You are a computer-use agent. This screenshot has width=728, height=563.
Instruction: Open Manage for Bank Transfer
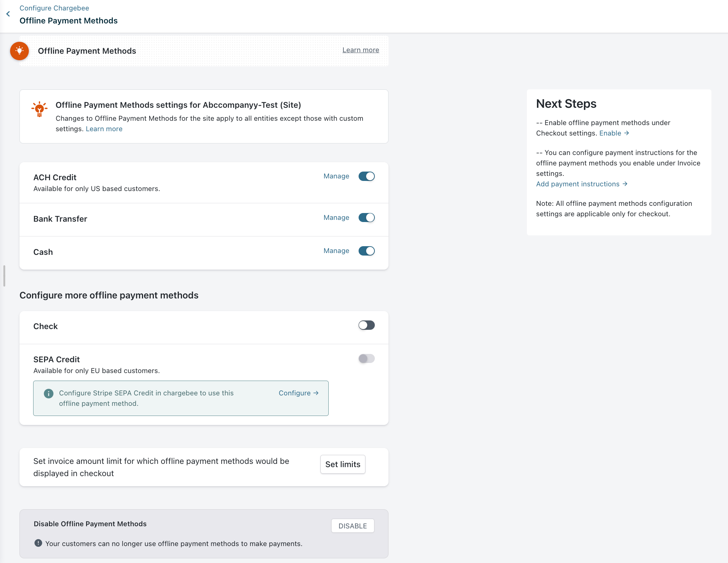(336, 218)
